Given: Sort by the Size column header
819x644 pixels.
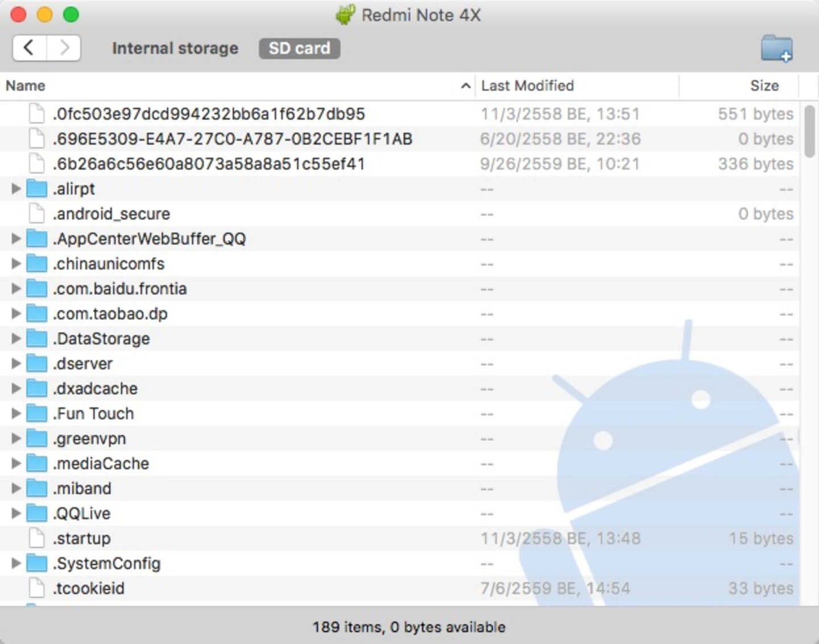Looking at the screenshot, I should [x=739, y=86].
